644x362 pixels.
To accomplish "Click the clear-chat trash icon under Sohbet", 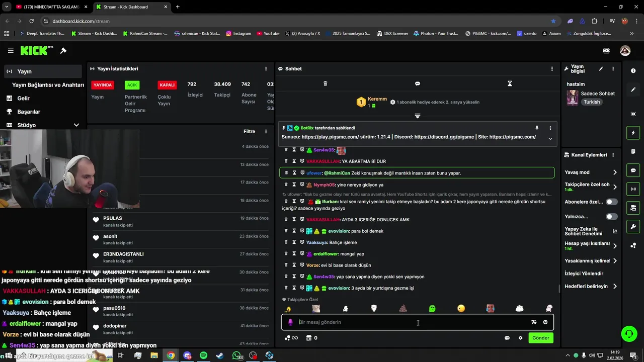I will [325, 83].
